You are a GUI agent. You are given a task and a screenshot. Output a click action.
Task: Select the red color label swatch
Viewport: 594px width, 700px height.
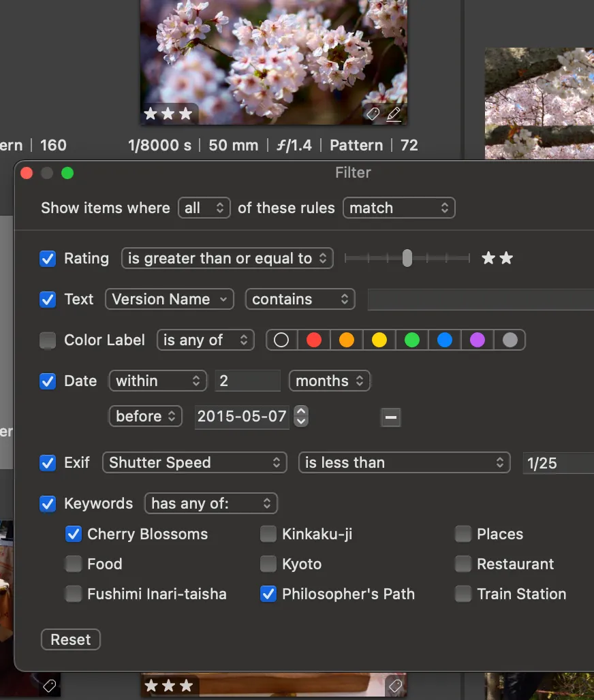[x=313, y=340]
